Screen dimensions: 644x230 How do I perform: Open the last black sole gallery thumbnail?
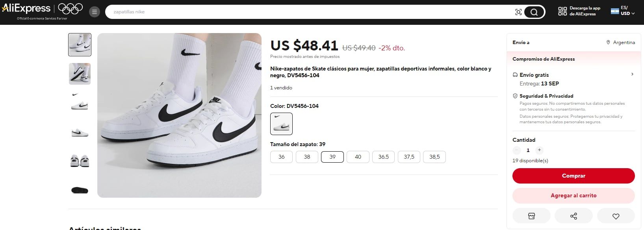pyautogui.click(x=79, y=190)
